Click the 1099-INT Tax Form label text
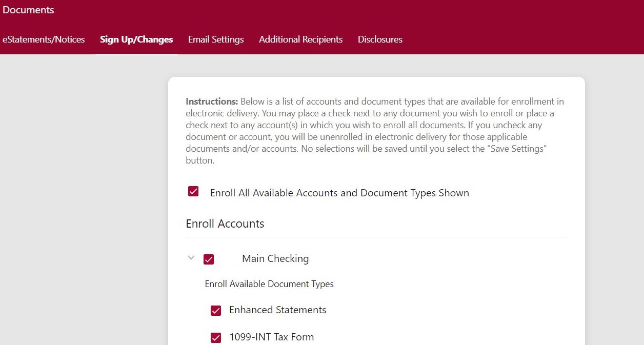644x345 pixels. click(x=271, y=337)
